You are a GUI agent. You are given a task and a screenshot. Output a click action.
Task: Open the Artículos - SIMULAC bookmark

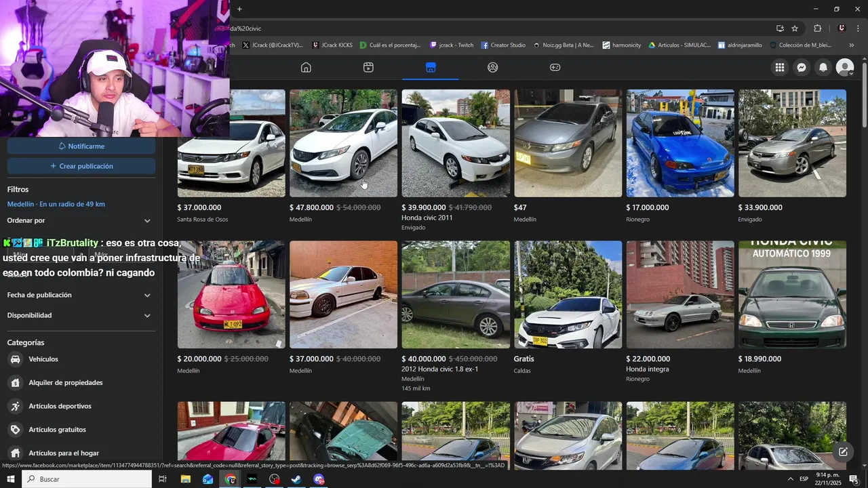pos(679,45)
